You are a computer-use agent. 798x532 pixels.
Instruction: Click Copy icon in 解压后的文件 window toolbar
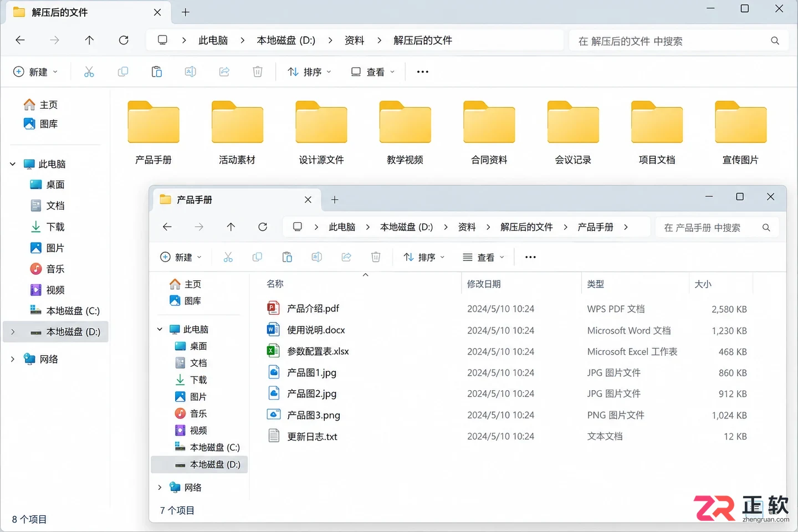123,71
